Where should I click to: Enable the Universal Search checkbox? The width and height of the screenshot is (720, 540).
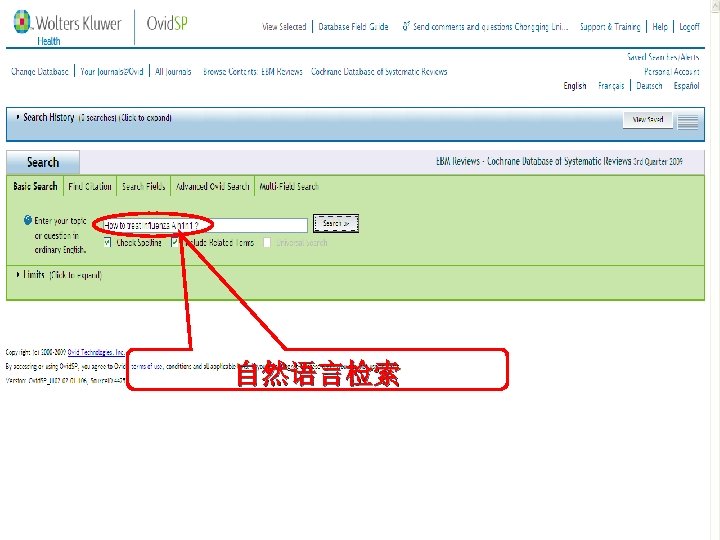pos(267,242)
